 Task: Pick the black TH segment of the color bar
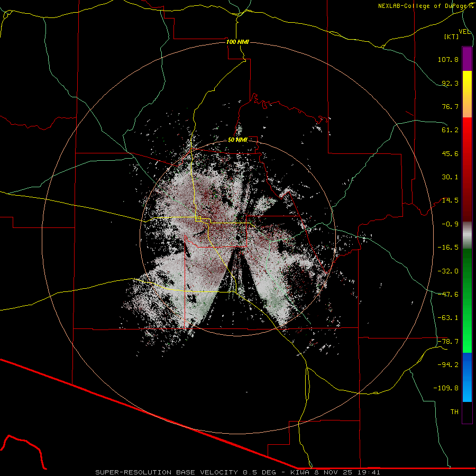(467, 412)
